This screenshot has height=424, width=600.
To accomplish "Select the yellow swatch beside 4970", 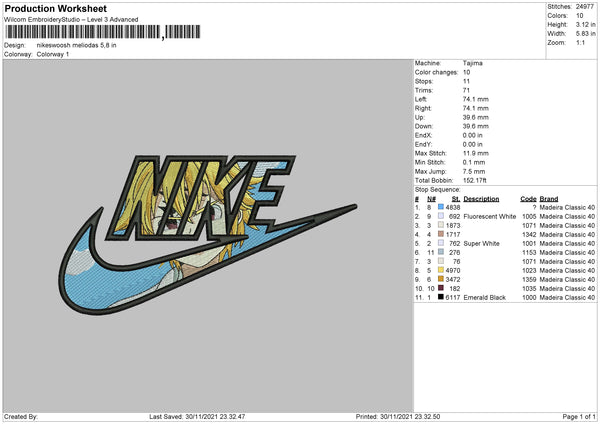I will click(x=441, y=270).
